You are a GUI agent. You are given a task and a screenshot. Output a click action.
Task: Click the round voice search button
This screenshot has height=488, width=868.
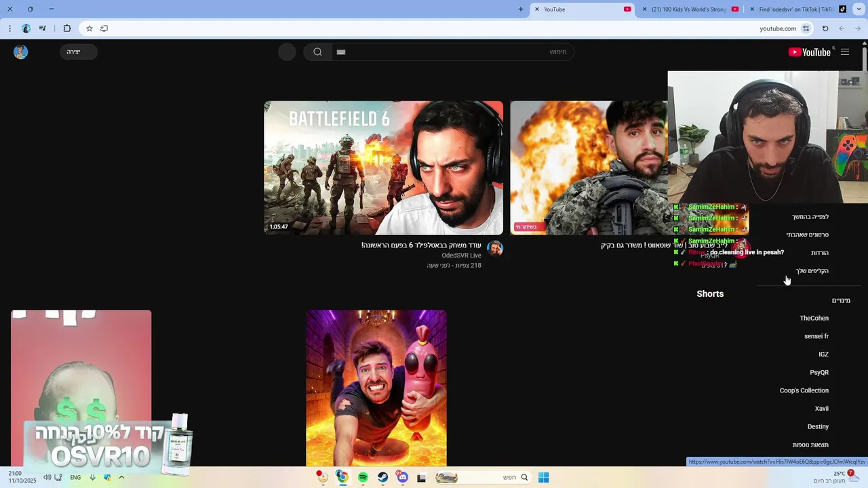(x=287, y=52)
